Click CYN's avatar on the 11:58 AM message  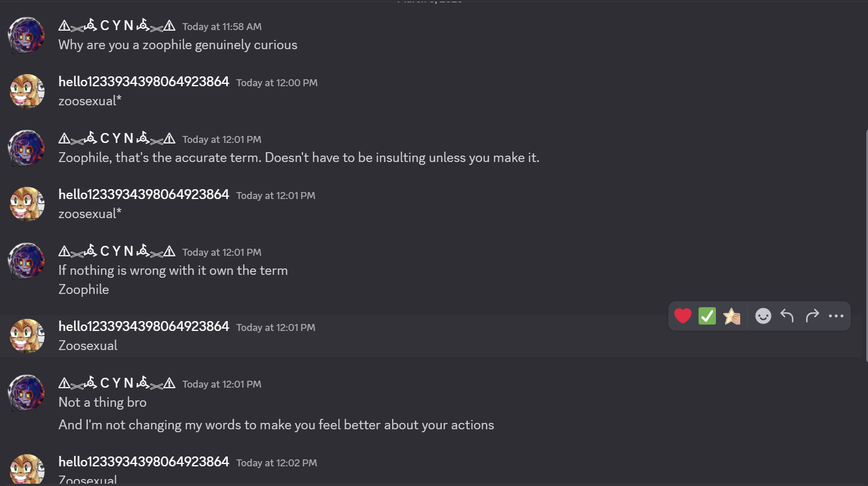27,35
